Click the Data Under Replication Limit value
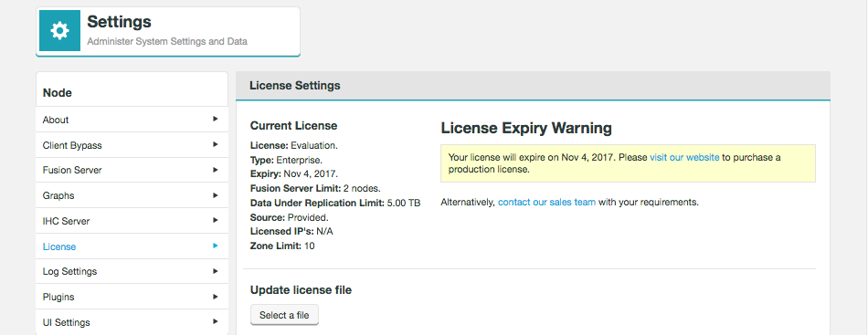Viewport: 868px width, 335px height. click(404, 203)
